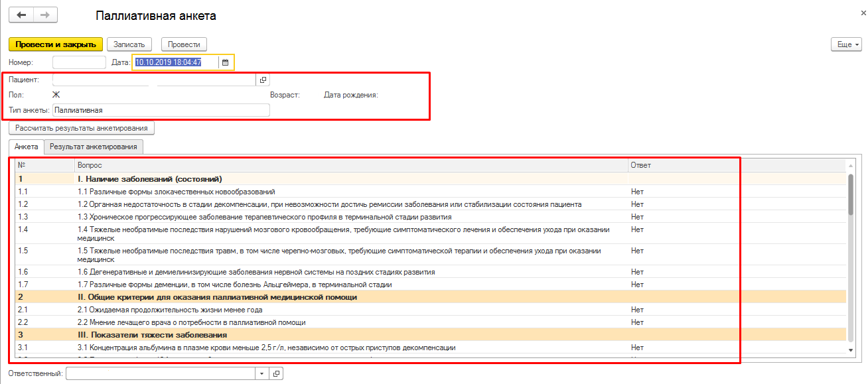Select answer Нет for question 1.1
This screenshot has width=868, height=384.
[x=638, y=192]
